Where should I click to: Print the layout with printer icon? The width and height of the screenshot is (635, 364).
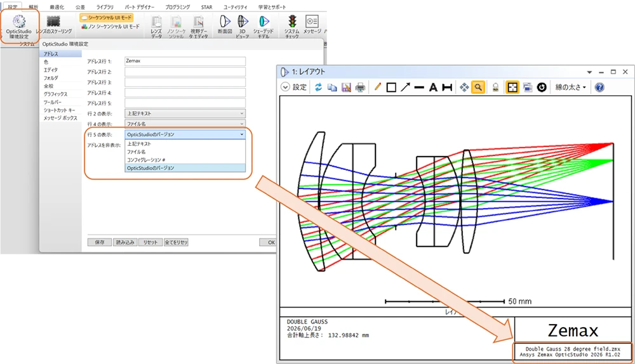[x=360, y=87]
